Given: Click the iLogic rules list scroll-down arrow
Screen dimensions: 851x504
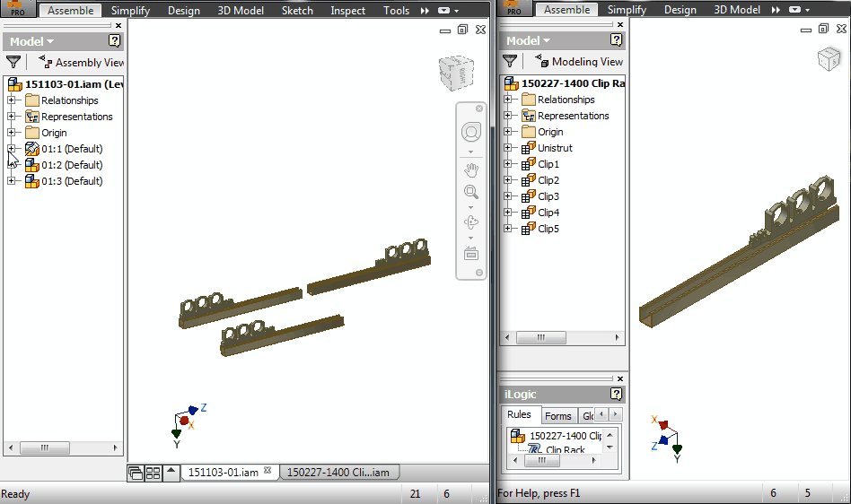Looking at the screenshot, I should tap(610, 448).
